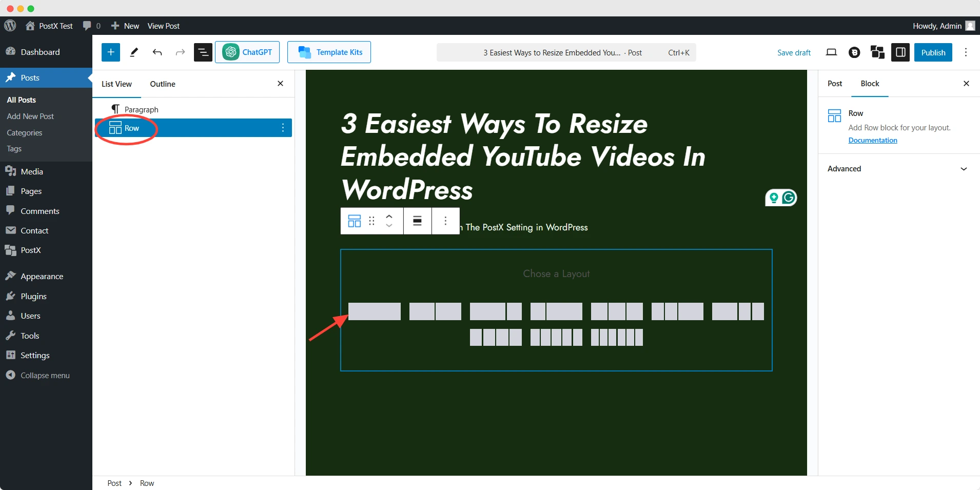Choose the single-column layout

(x=375, y=311)
